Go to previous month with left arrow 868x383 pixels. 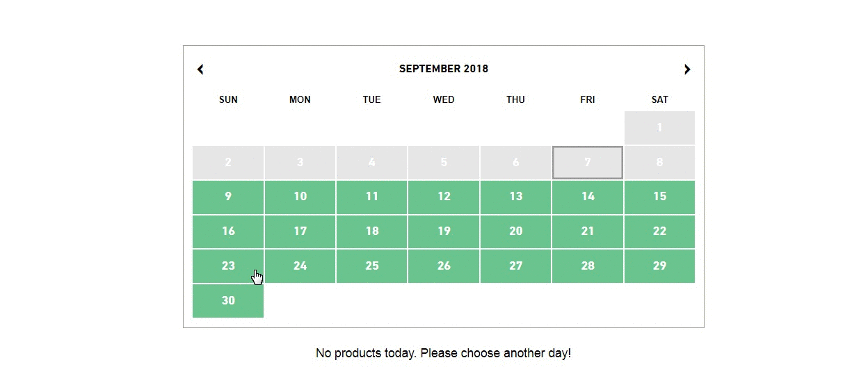tap(200, 69)
